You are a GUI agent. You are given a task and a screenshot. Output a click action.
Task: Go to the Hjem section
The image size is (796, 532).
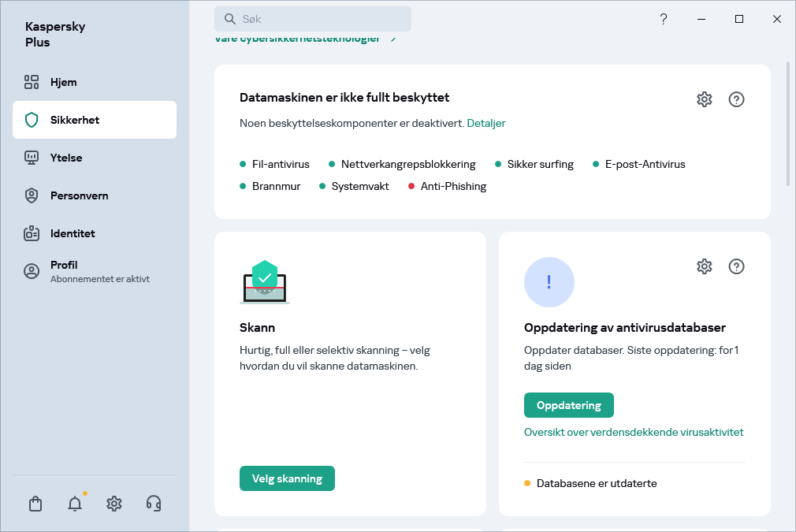[x=63, y=82]
